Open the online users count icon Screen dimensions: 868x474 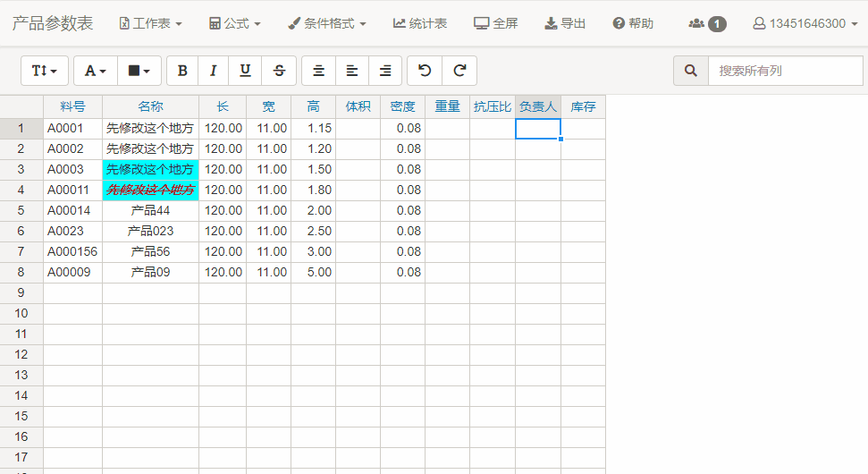(706, 23)
